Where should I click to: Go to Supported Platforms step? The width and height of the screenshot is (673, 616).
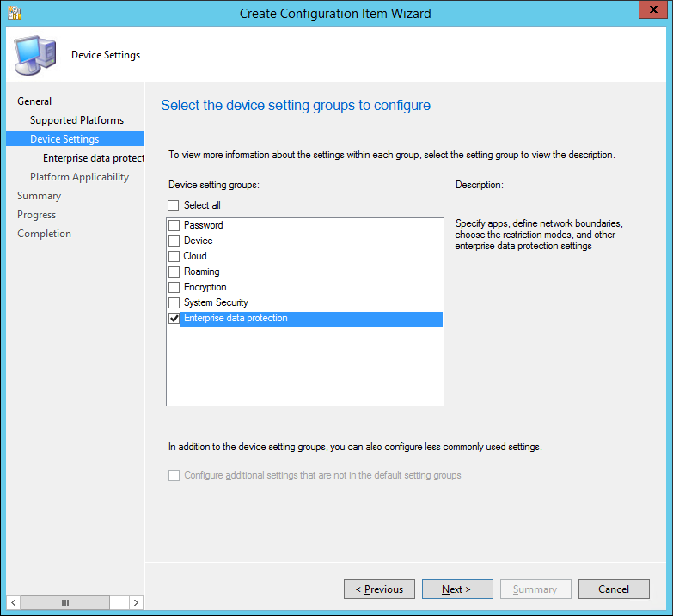(76, 120)
